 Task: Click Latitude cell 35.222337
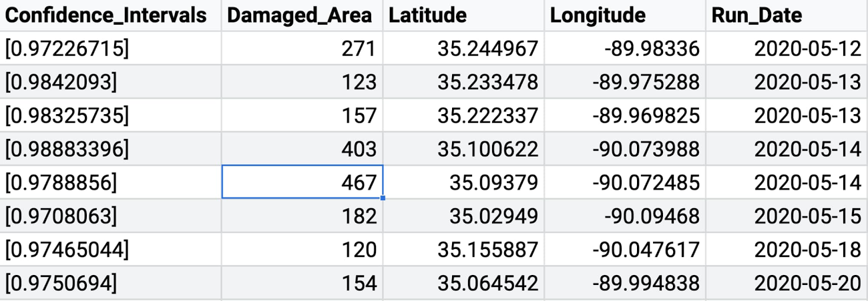(x=463, y=115)
